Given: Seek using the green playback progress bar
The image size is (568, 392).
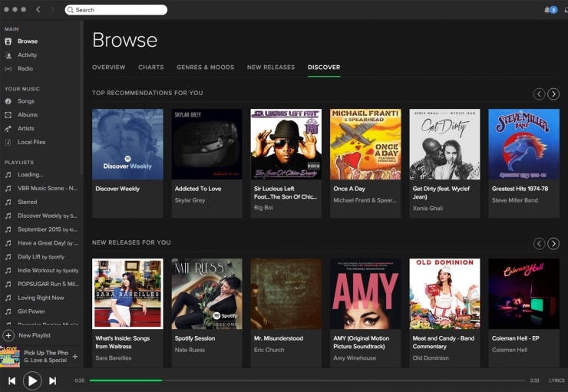Looking at the screenshot, I should [x=126, y=380].
